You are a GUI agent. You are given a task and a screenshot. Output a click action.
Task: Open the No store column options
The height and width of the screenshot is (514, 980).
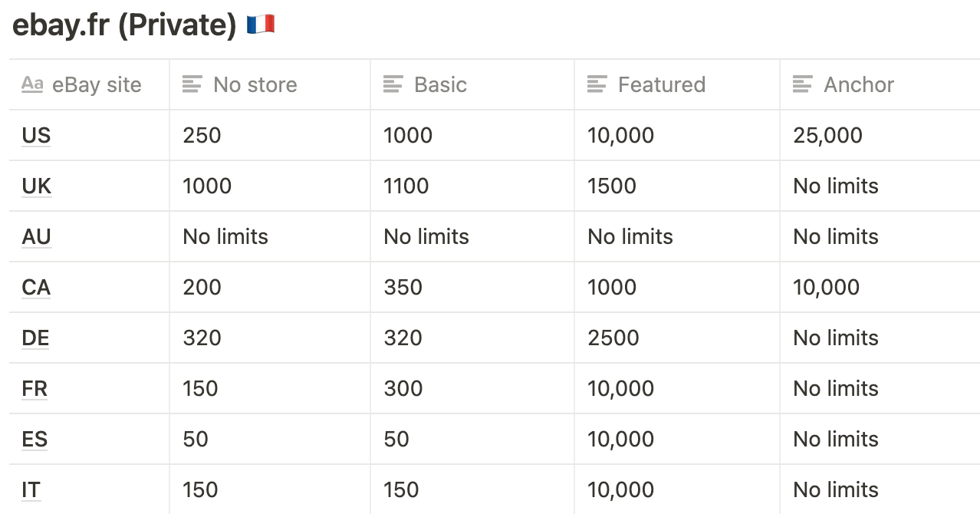270,84
